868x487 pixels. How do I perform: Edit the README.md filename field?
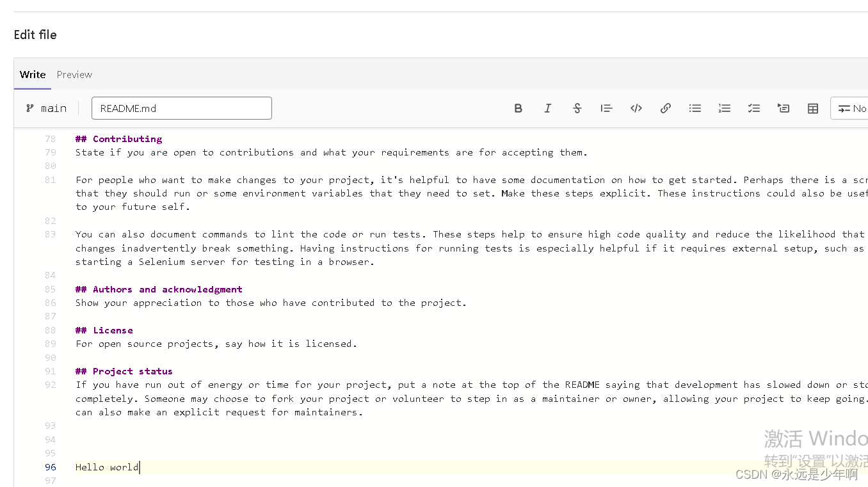(x=182, y=108)
